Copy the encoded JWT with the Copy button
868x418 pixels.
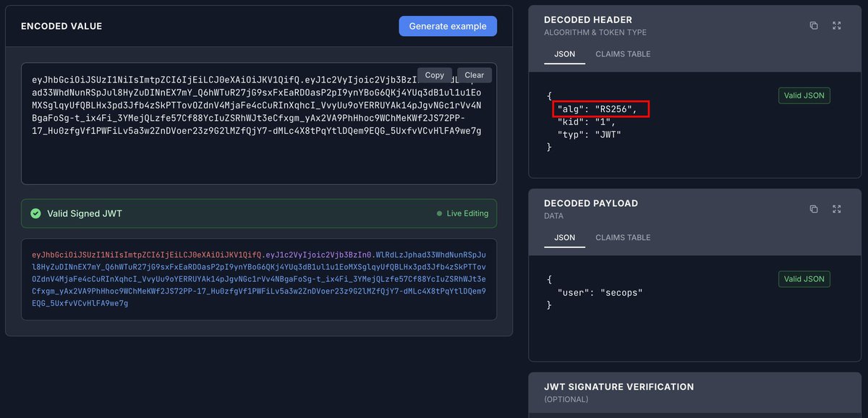pyautogui.click(x=434, y=74)
